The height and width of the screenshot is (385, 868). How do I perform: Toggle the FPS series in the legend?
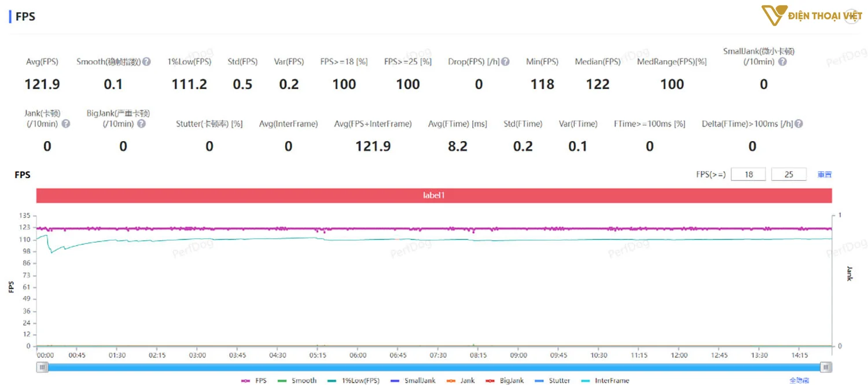pos(255,380)
